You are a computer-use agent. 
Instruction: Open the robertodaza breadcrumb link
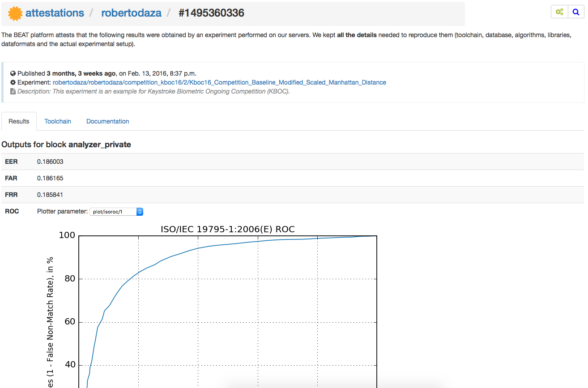[x=131, y=13]
